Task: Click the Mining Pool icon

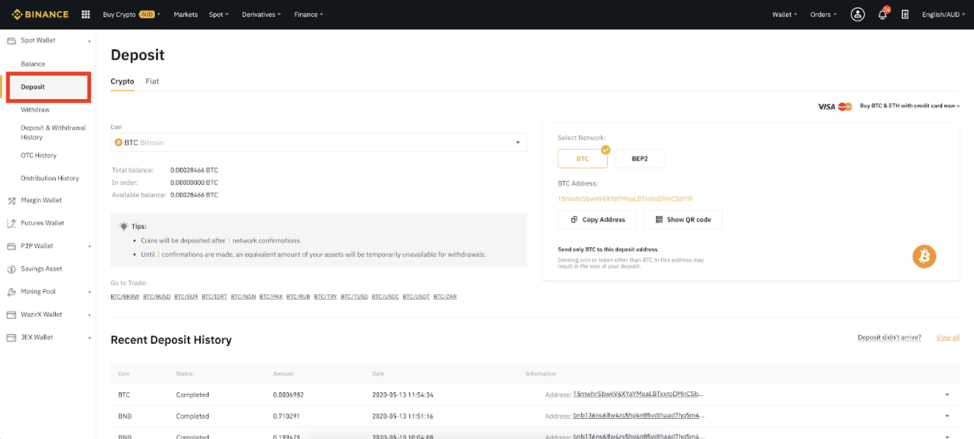Action: [11, 292]
